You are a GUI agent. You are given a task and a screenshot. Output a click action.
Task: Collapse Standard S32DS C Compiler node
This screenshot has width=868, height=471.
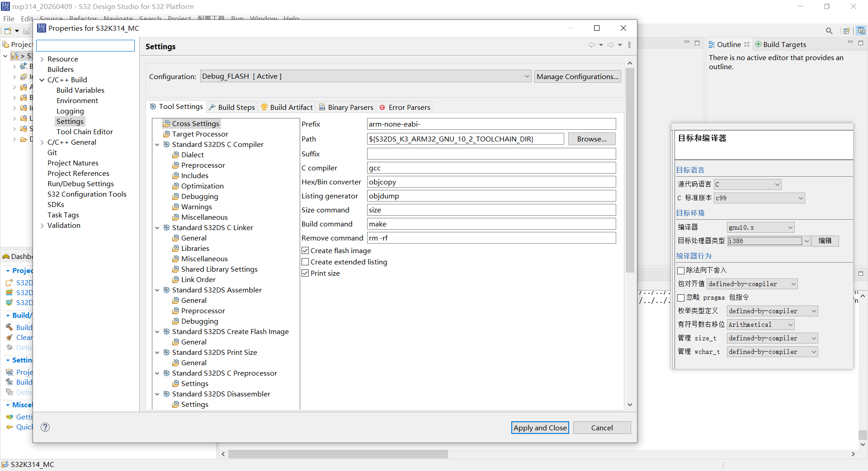point(157,145)
